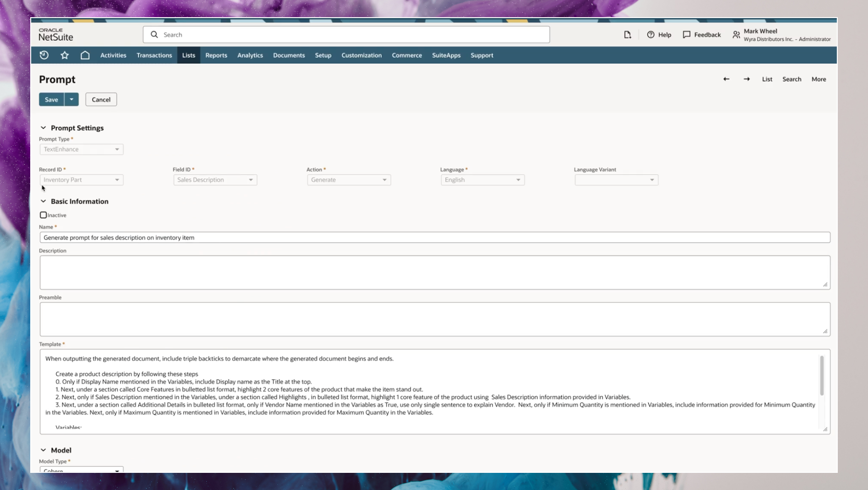The height and width of the screenshot is (490, 868).
Task: Click into the global Search field
Action: (x=346, y=35)
